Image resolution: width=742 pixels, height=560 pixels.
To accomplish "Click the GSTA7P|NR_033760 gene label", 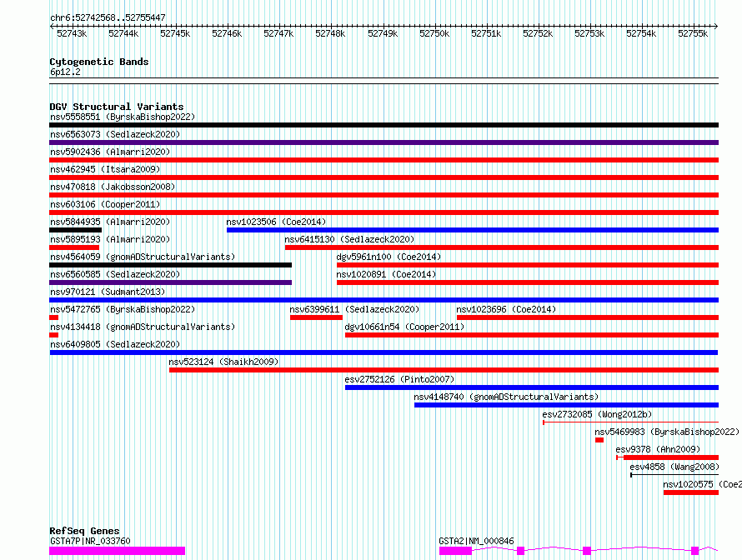I will 90,541.
